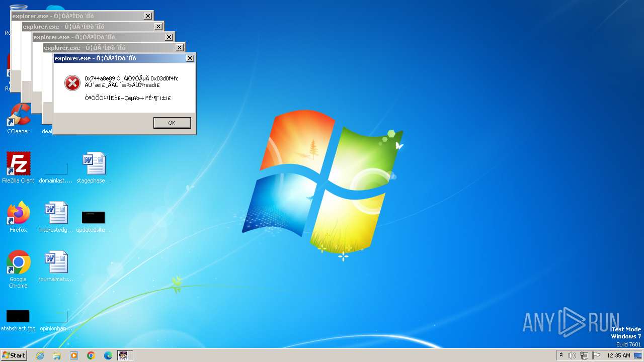Select the journalmatu Word document icon

tap(56, 266)
